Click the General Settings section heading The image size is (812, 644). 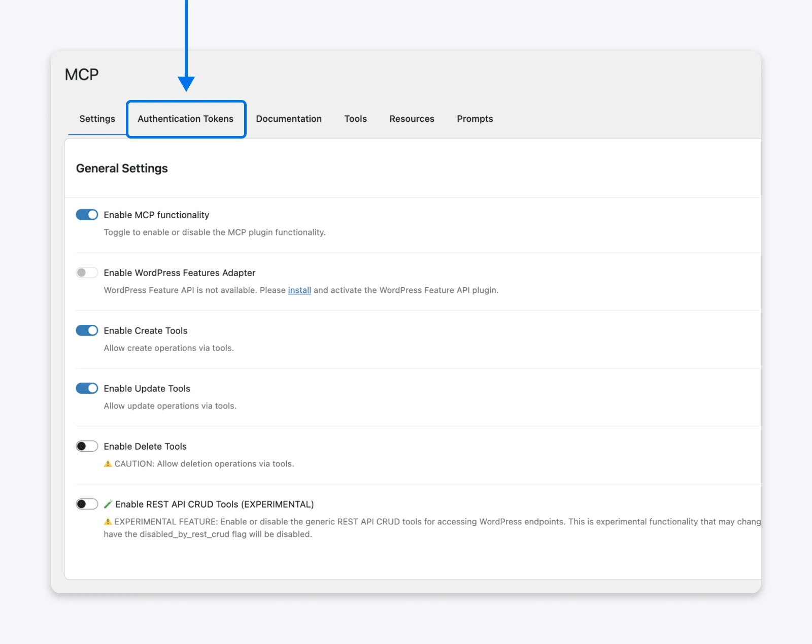point(122,168)
